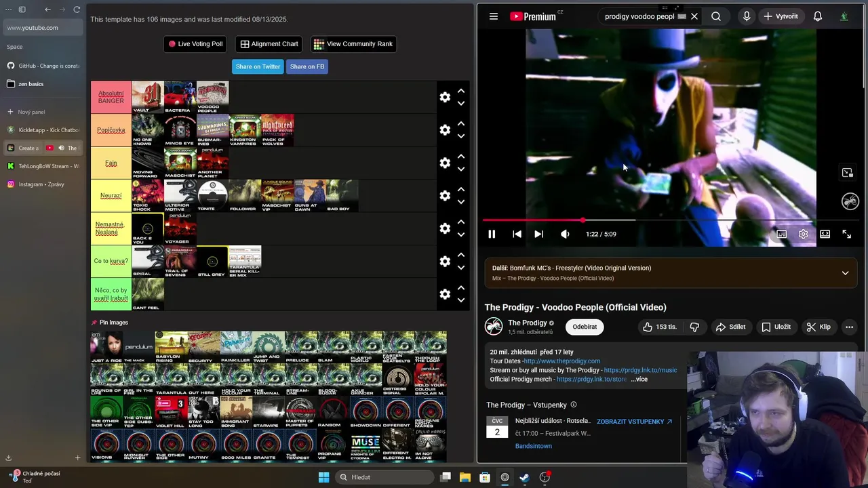Open the three-dot more actions menu under video
The width and height of the screenshot is (868, 488).
click(x=849, y=327)
